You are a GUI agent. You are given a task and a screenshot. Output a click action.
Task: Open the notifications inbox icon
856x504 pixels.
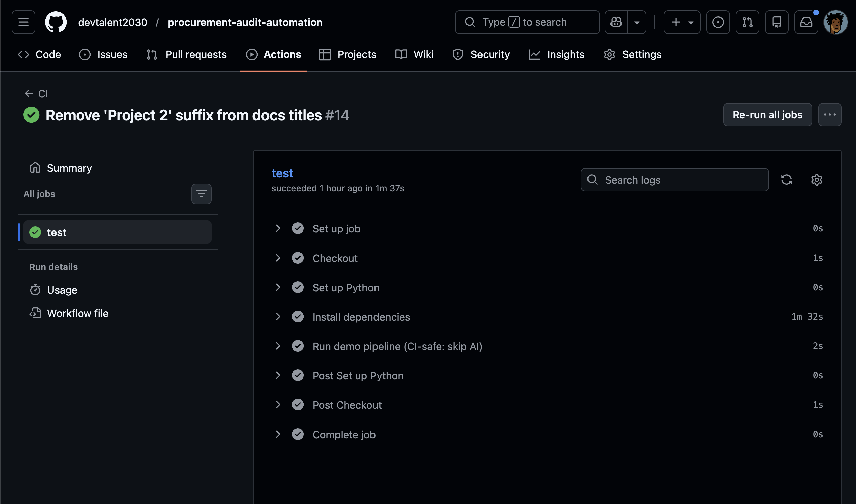click(x=806, y=22)
